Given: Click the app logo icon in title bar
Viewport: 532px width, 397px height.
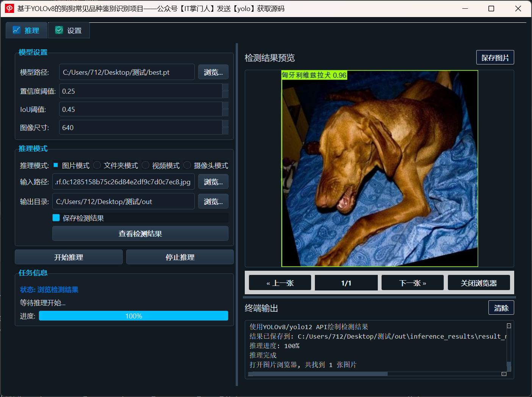Looking at the screenshot, I should pyautogui.click(x=9, y=8).
